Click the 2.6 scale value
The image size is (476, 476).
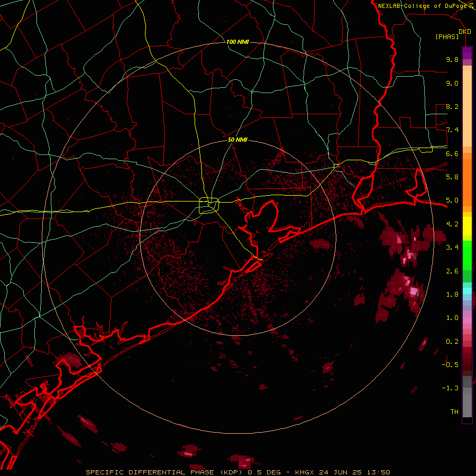tap(452, 271)
